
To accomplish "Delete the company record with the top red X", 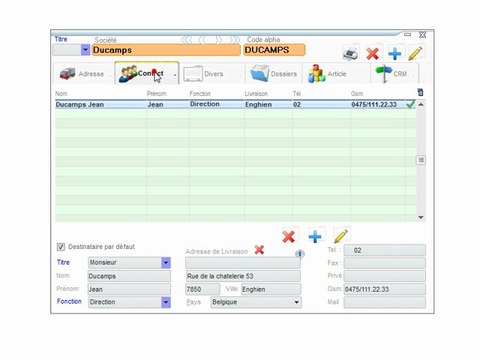I will (x=372, y=53).
